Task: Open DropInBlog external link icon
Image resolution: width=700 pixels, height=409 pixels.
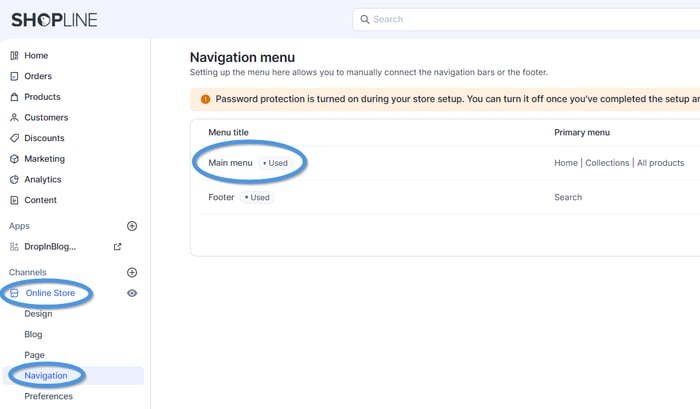Action: click(117, 247)
